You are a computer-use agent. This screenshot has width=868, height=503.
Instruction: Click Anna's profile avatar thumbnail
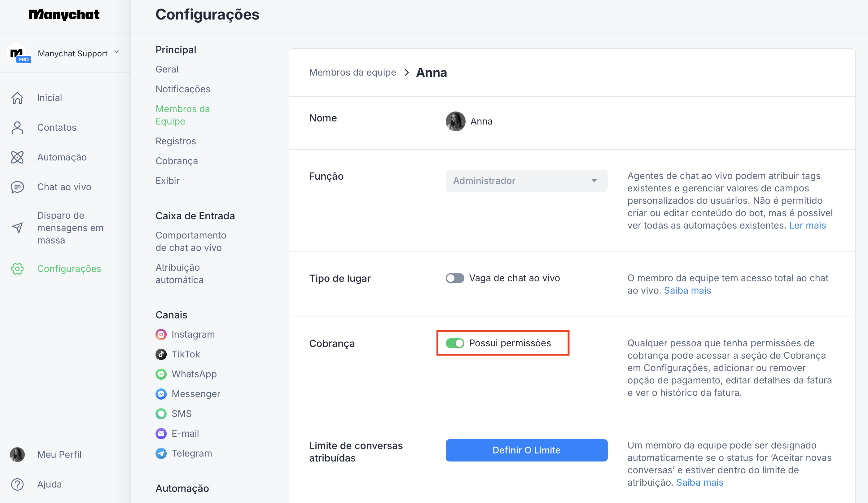[x=455, y=121]
